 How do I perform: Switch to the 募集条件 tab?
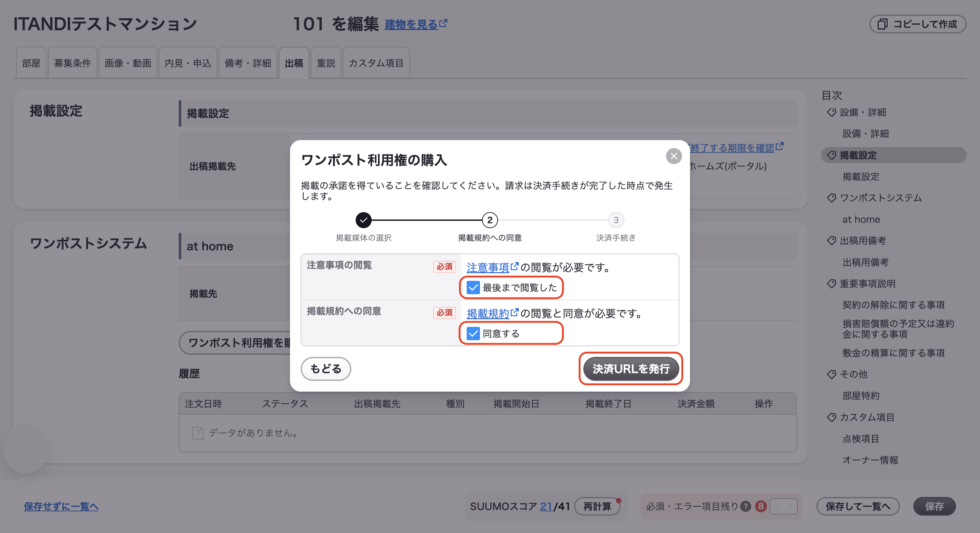point(73,63)
